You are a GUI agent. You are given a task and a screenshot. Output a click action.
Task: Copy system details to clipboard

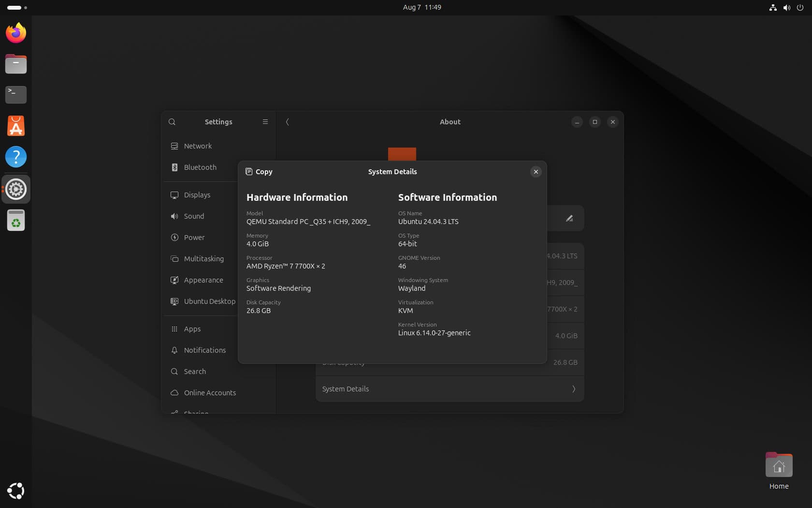(x=259, y=172)
